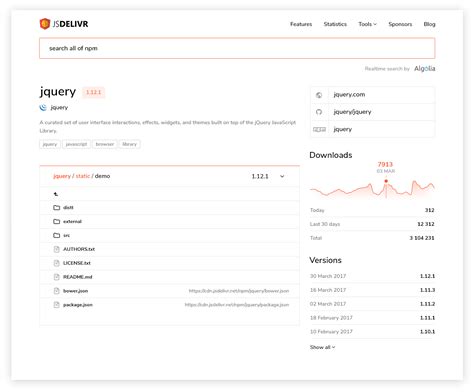Screen dimensions: 474x392
Task: Click the CDN URL for bower.json
Action: pos(239,291)
